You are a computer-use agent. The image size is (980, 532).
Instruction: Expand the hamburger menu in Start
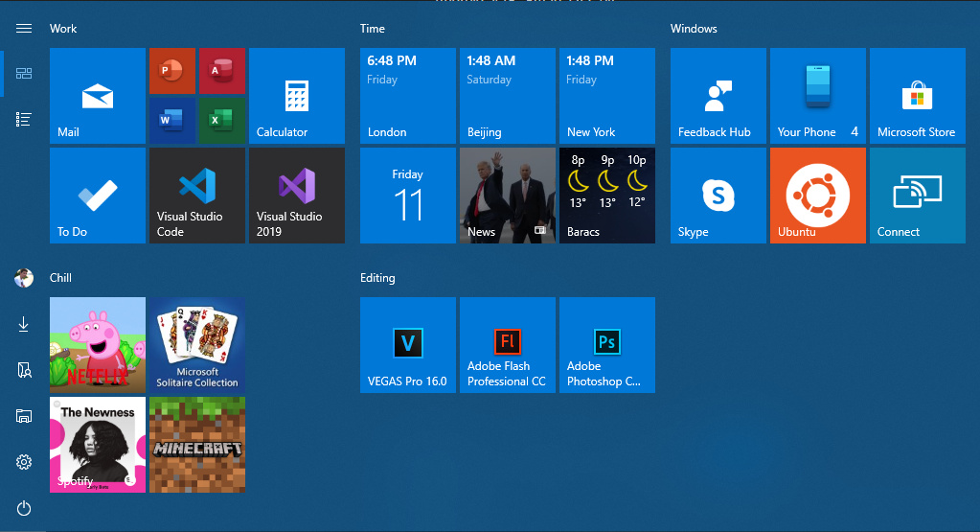tap(24, 28)
